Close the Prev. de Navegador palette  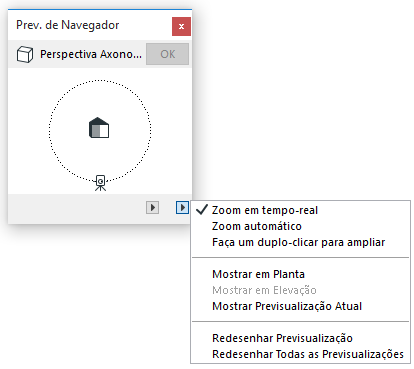[181, 26]
